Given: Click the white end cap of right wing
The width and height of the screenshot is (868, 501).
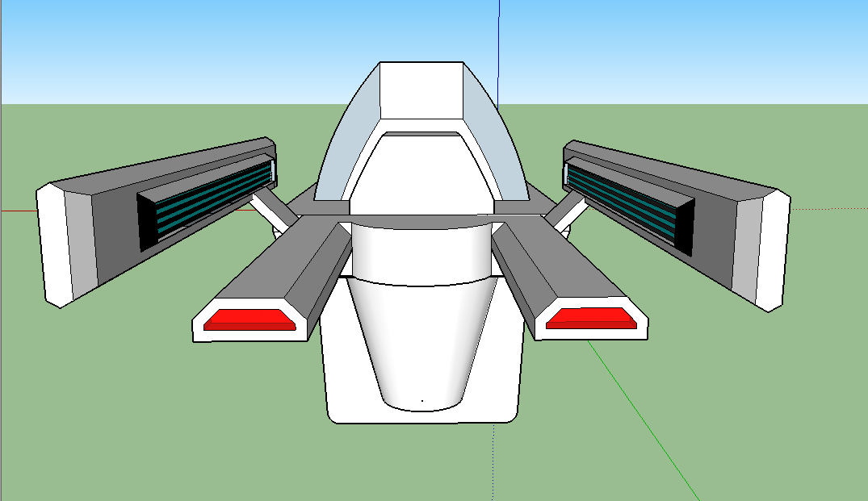Looking at the screenshot, I should 773,250.
